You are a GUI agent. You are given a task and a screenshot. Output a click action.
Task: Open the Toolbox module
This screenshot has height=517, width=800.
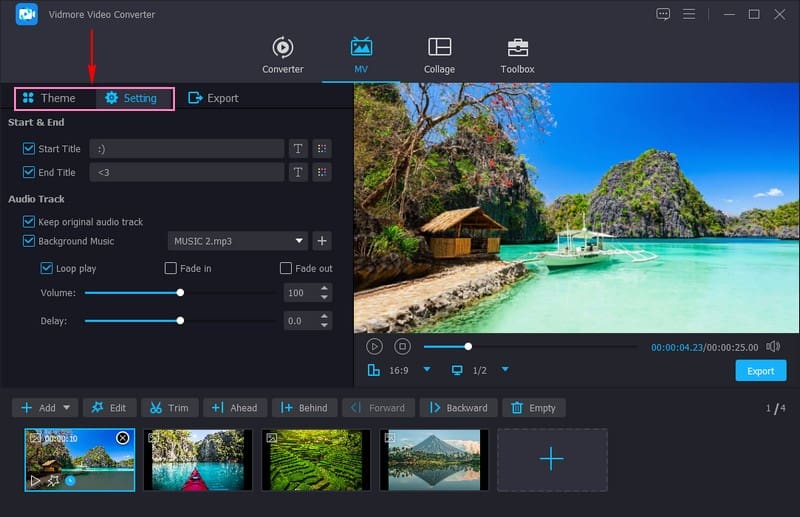[517, 56]
